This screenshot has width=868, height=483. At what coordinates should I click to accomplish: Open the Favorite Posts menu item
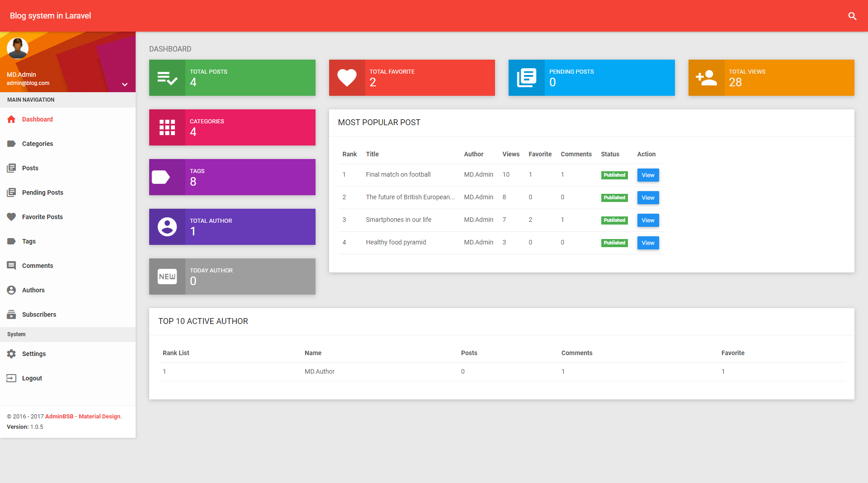coord(68,217)
